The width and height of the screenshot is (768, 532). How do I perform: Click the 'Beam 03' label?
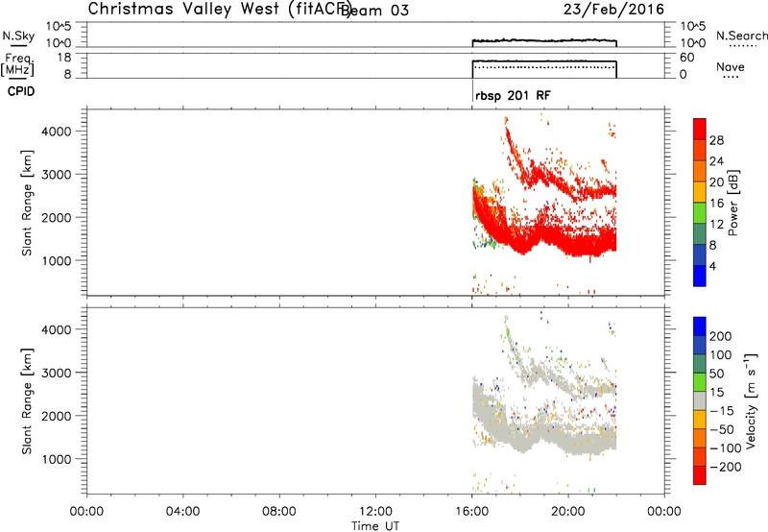(x=374, y=11)
